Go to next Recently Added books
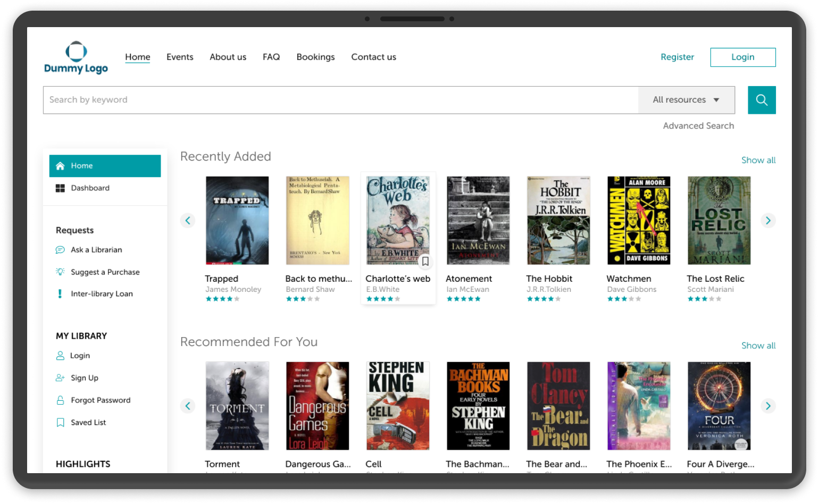 point(768,221)
